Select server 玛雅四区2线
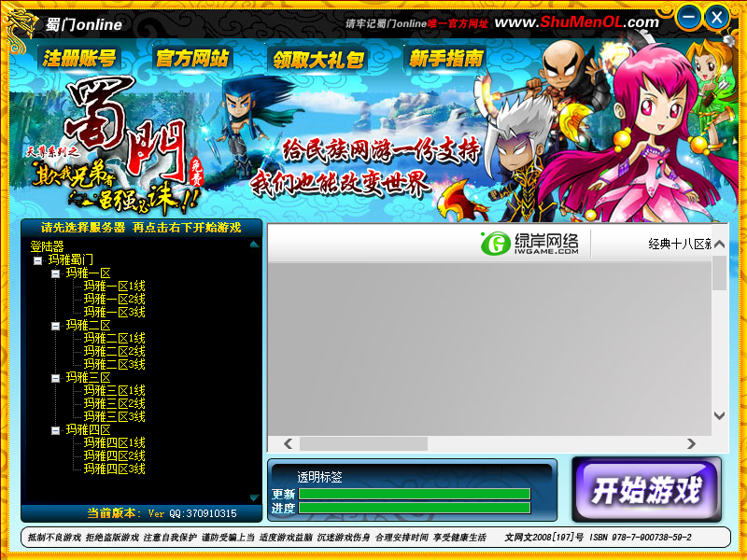 tap(114, 455)
